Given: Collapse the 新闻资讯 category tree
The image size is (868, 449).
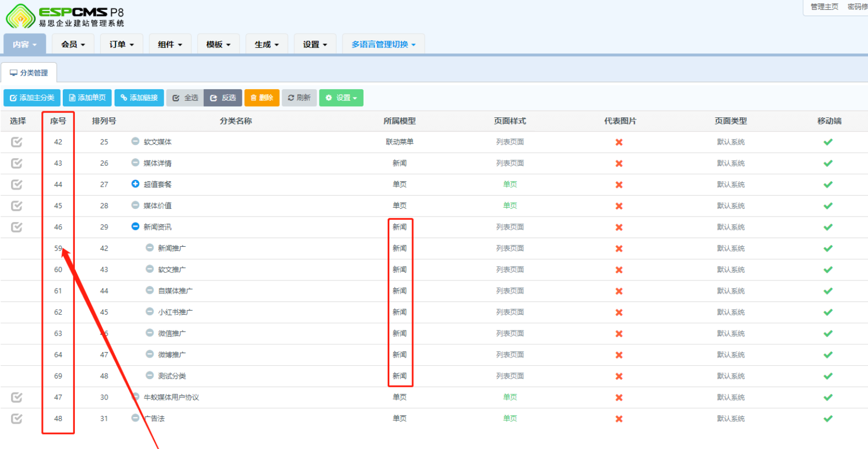Looking at the screenshot, I should 135,226.
